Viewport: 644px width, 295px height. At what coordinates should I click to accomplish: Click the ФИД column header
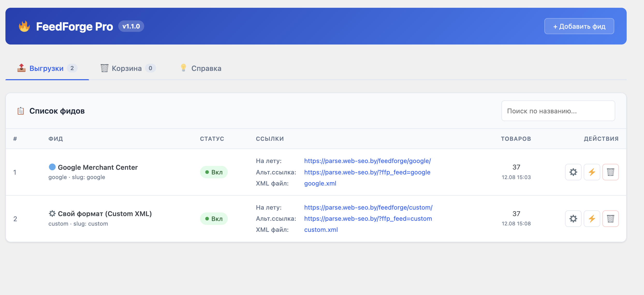[56, 139]
